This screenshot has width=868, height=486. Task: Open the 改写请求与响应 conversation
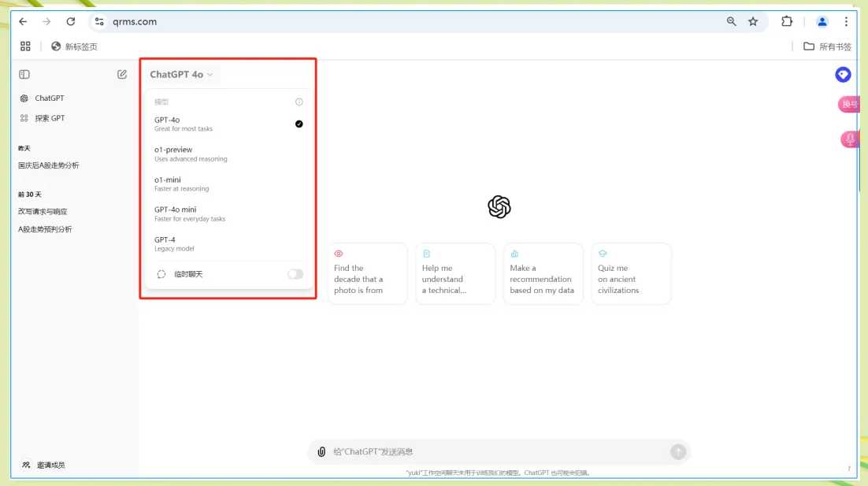(x=43, y=211)
